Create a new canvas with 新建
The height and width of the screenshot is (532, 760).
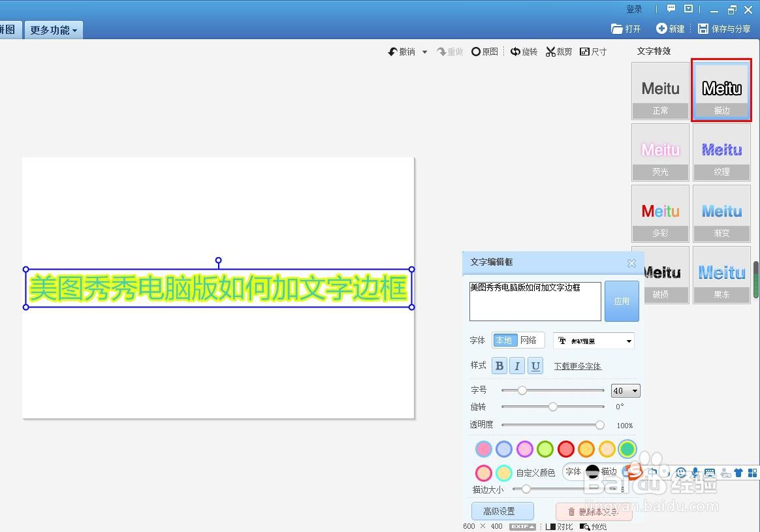pos(671,29)
